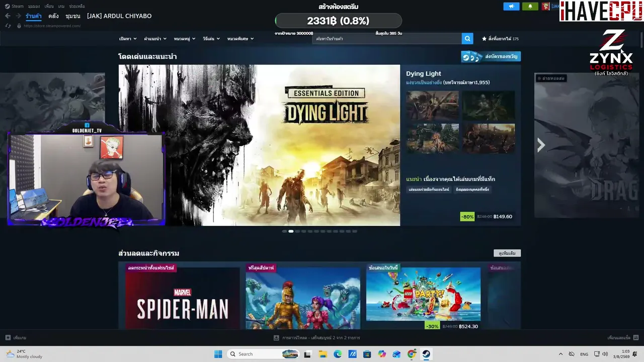Click the อิงมุมมองบุคคลที่หนึ่ง tag on Dying Light
The width and height of the screenshot is (644, 362).
(472, 190)
